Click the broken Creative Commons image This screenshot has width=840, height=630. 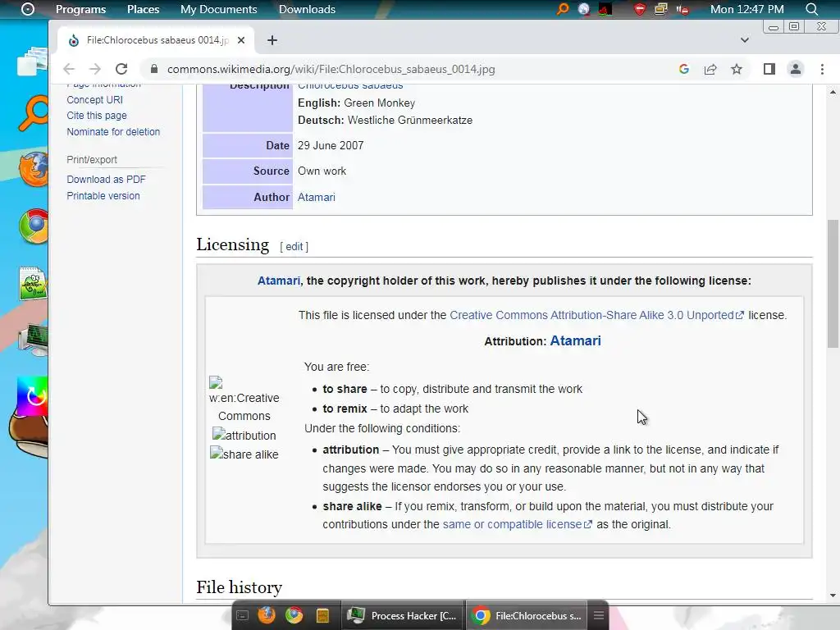click(244, 398)
